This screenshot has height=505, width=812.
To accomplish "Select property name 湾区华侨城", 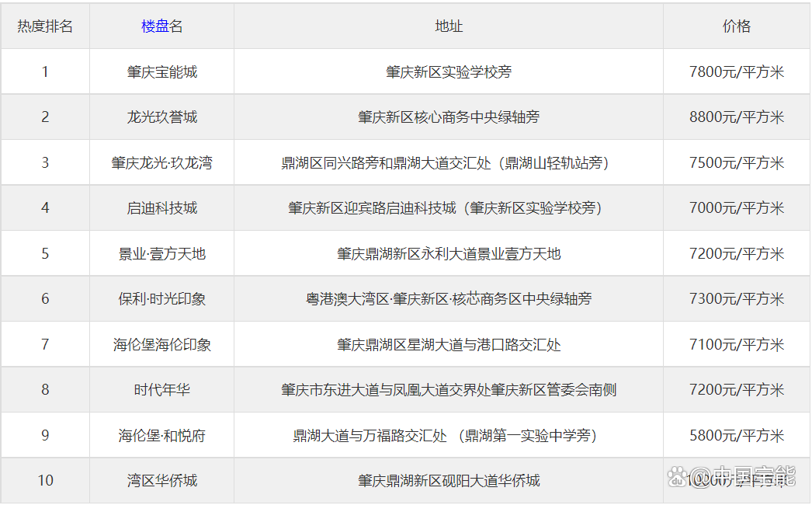I will [162, 481].
